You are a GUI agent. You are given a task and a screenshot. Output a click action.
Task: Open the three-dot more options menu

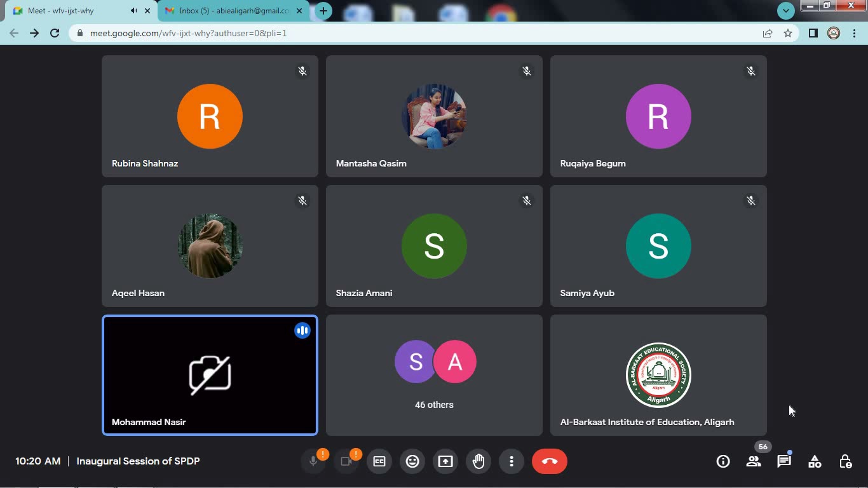point(512,461)
